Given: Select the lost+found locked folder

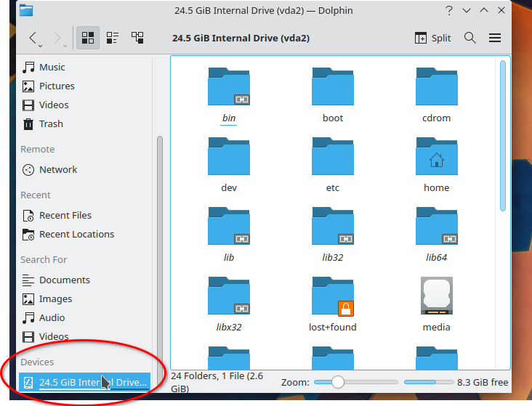Looking at the screenshot, I should click(x=332, y=296).
